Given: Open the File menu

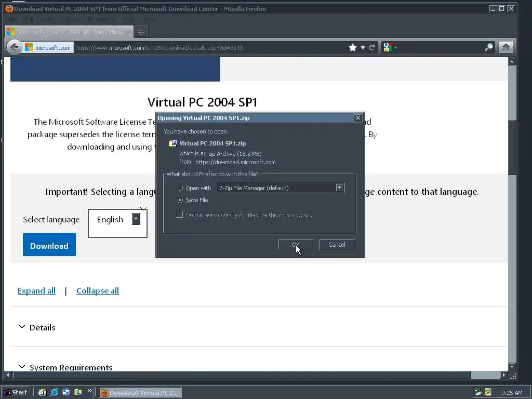Looking at the screenshot, I should tap(12, 19).
